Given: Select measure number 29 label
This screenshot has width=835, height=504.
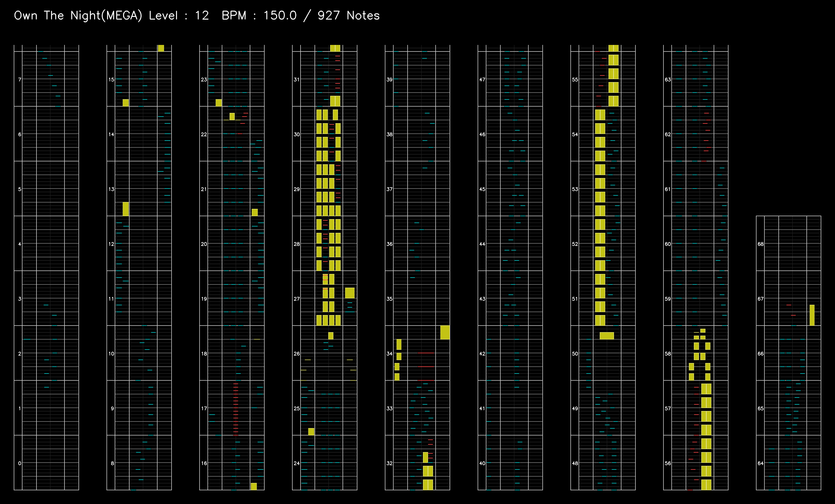Looking at the screenshot, I should click(x=297, y=189).
